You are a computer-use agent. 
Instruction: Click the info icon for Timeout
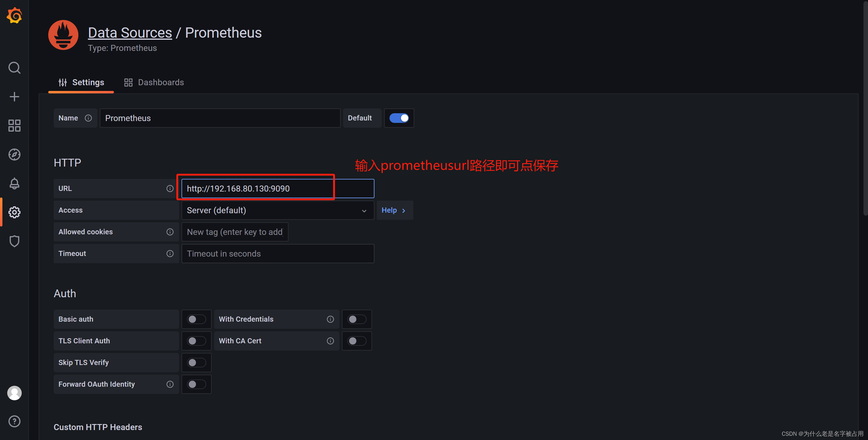coord(170,254)
